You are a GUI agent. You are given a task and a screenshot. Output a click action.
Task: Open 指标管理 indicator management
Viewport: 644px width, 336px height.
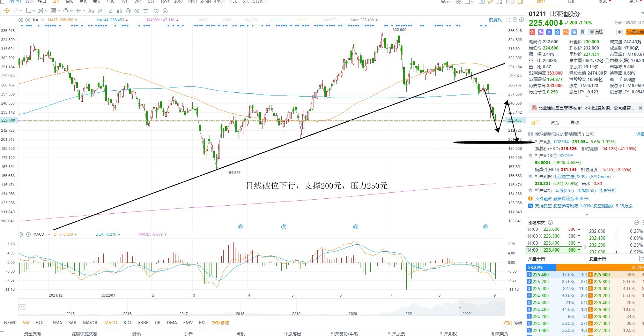point(221,323)
